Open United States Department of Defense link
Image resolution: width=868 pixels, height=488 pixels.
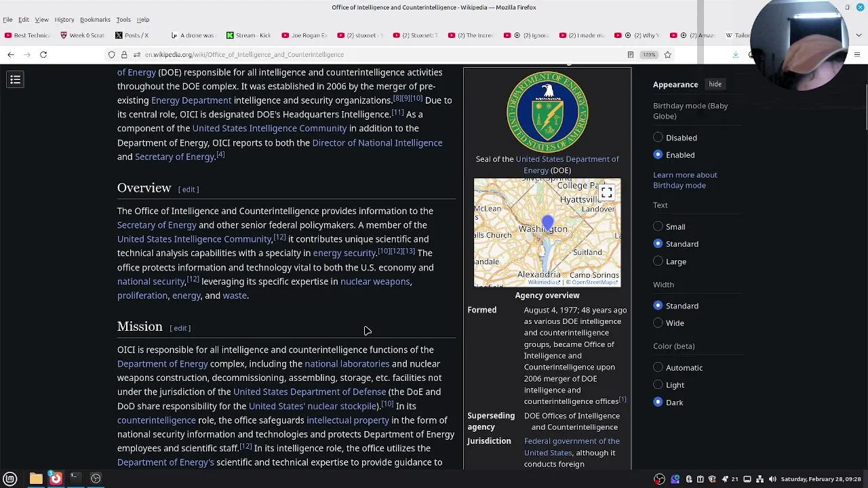[x=309, y=392]
